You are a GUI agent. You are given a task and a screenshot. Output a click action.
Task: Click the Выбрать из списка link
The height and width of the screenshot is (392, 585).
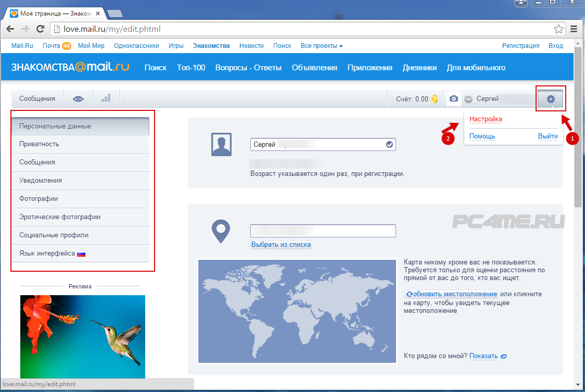pos(281,245)
